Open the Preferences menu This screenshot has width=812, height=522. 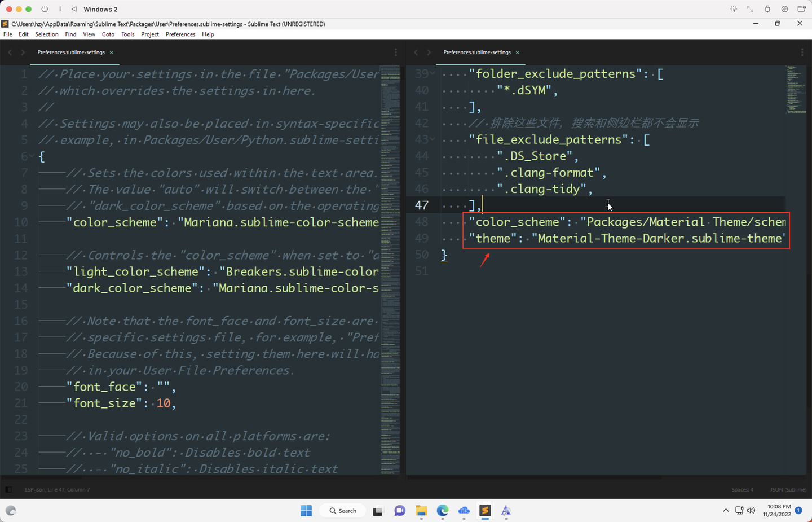[180, 34]
